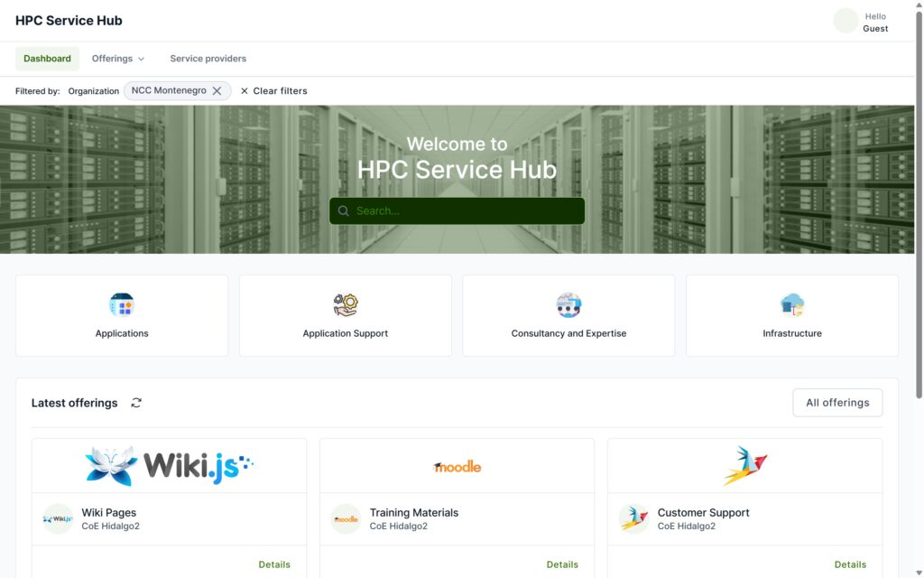Image resolution: width=924 pixels, height=578 pixels.
Task: Open Details link for Customer Support
Action: click(x=850, y=564)
